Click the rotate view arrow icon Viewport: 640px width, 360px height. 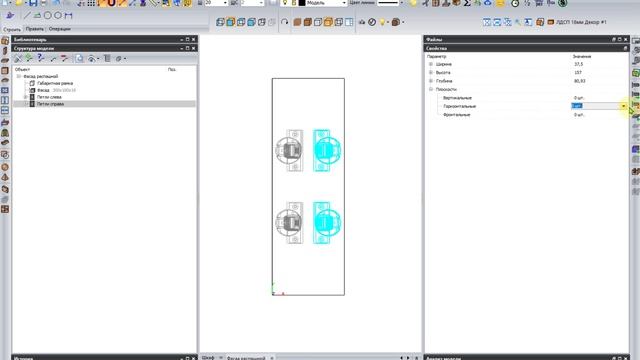[x=284, y=22]
